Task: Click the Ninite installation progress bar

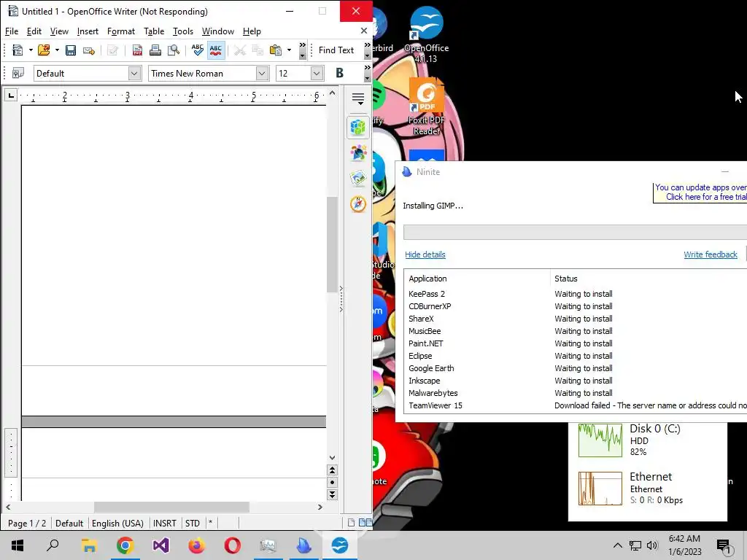Action: coord(575,233)
